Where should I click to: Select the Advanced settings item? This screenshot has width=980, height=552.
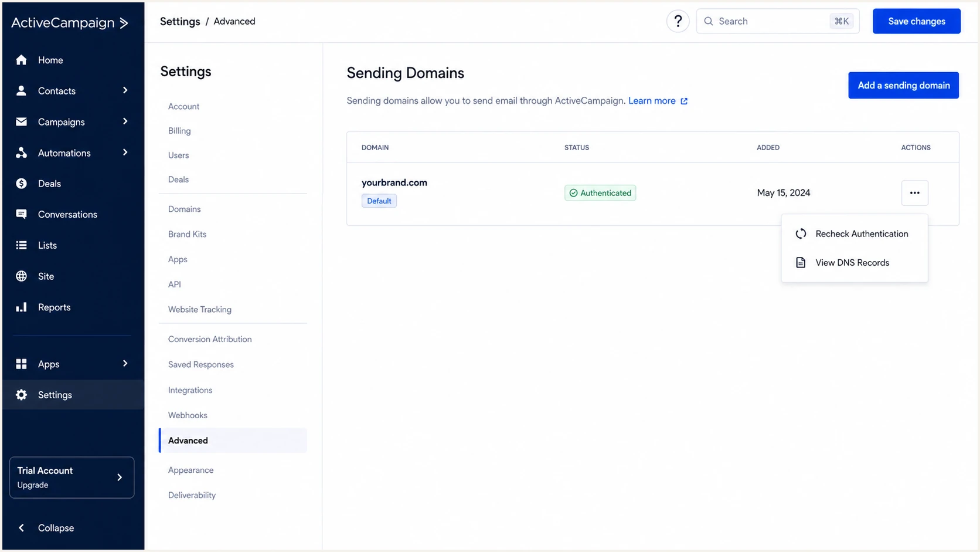pos(233,441)
